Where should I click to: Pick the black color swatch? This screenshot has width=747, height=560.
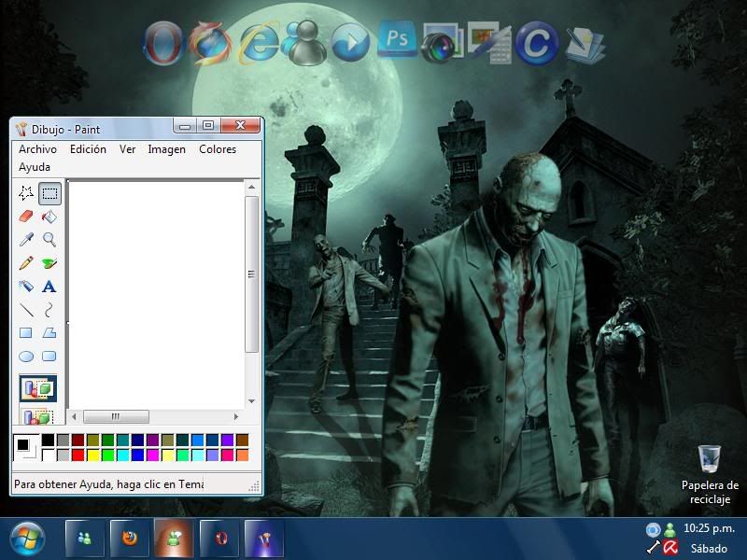click(x=49, y=440)
